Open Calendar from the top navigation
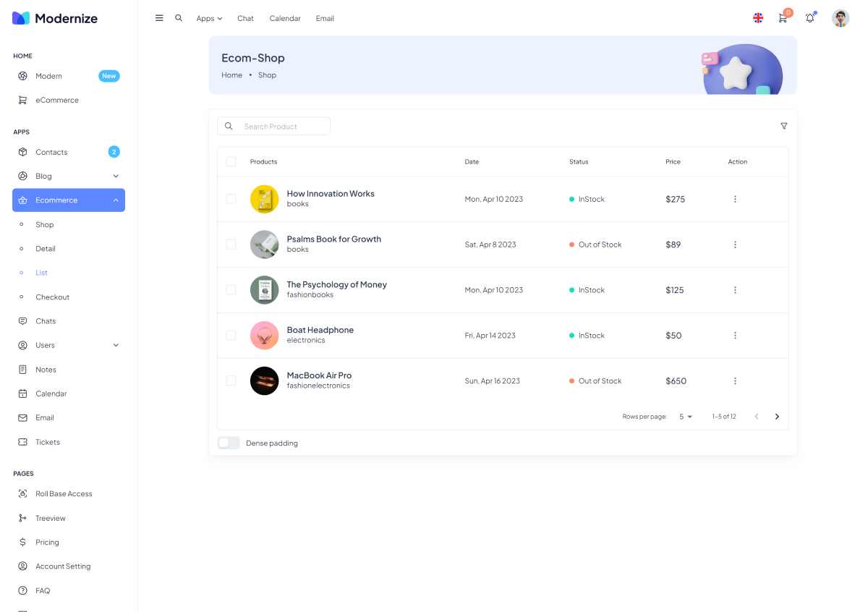The image size is (868, 612). click(285, 18)
